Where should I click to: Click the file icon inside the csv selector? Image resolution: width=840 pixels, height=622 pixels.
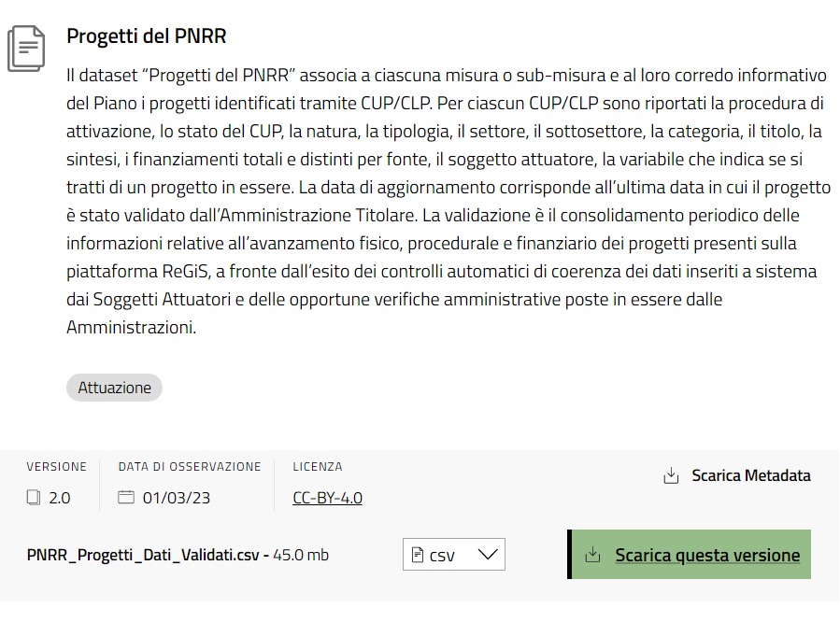click(417, 555)
